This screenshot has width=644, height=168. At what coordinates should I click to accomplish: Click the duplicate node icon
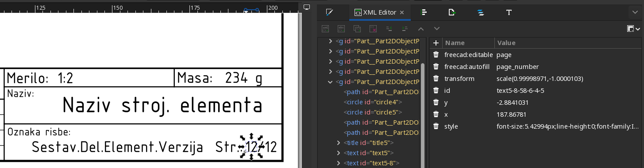[x=357, y=29]
